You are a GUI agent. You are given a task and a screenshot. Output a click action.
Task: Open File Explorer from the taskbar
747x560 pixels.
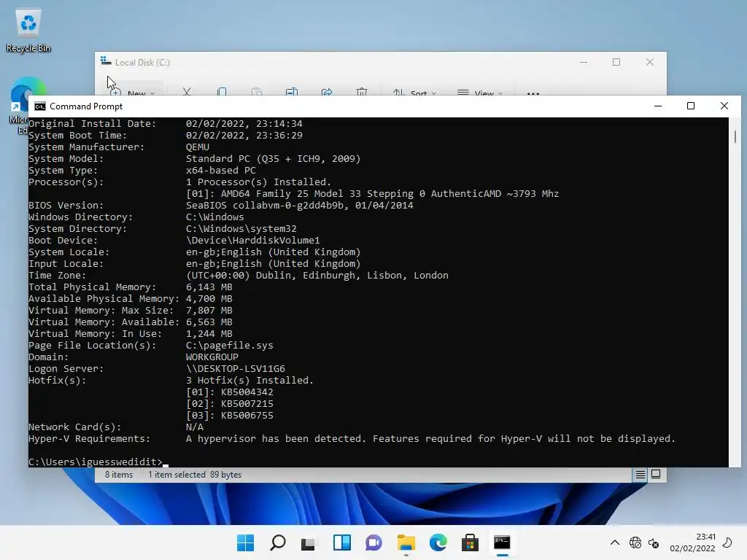[x=406, y=542]
